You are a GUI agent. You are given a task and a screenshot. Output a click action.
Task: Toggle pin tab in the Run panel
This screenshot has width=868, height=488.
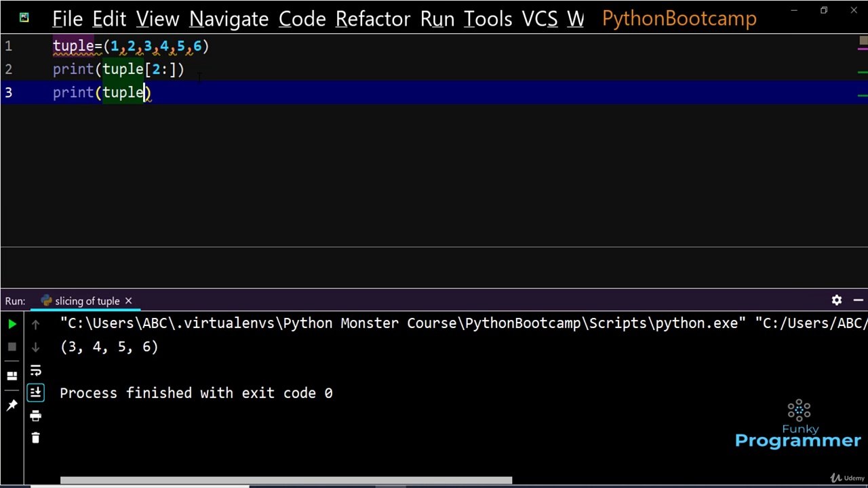click(x=12, y=405)
